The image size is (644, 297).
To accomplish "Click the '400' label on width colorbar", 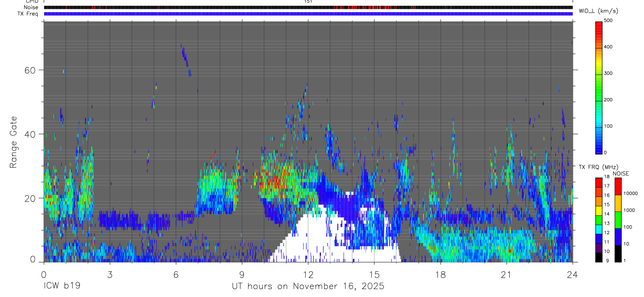I will [608, 47].
